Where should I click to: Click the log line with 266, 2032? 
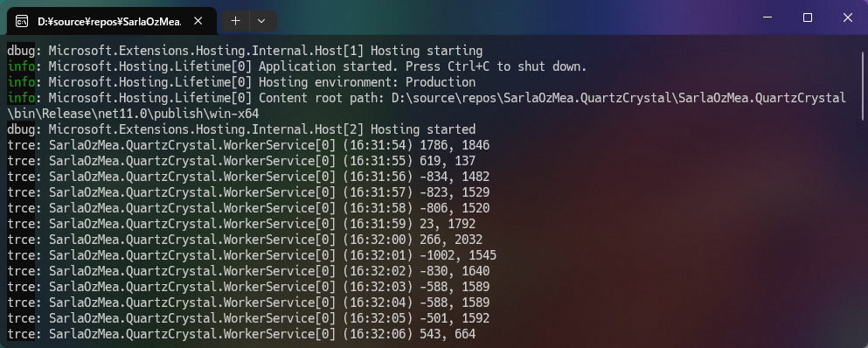pyautogui.click(x=245, y=240)
